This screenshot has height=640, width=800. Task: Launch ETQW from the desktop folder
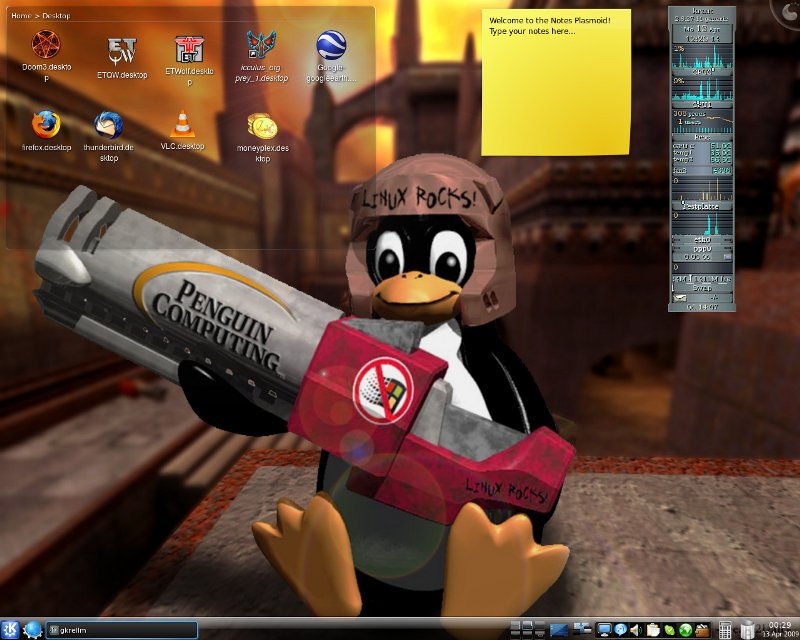click(121, 50)
